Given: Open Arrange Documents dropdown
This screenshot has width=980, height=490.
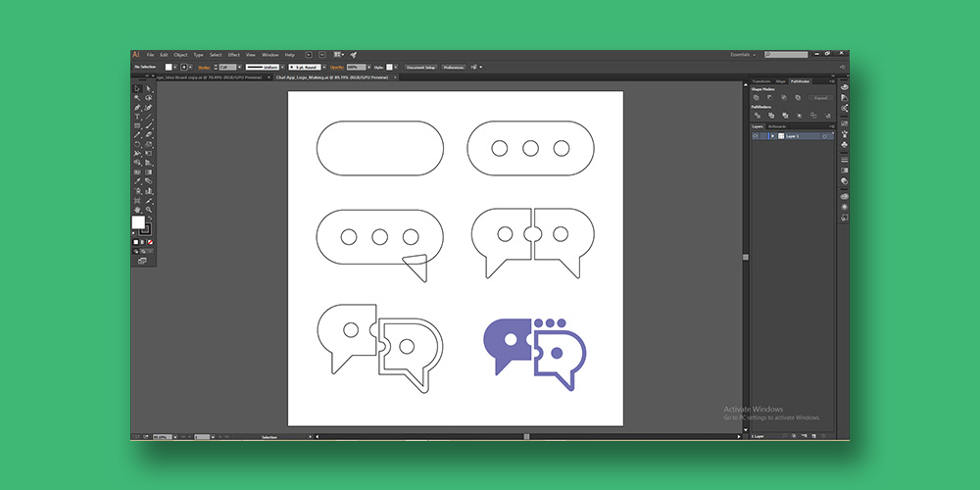Looking at the screenshot, I should (x=339, y=54).
